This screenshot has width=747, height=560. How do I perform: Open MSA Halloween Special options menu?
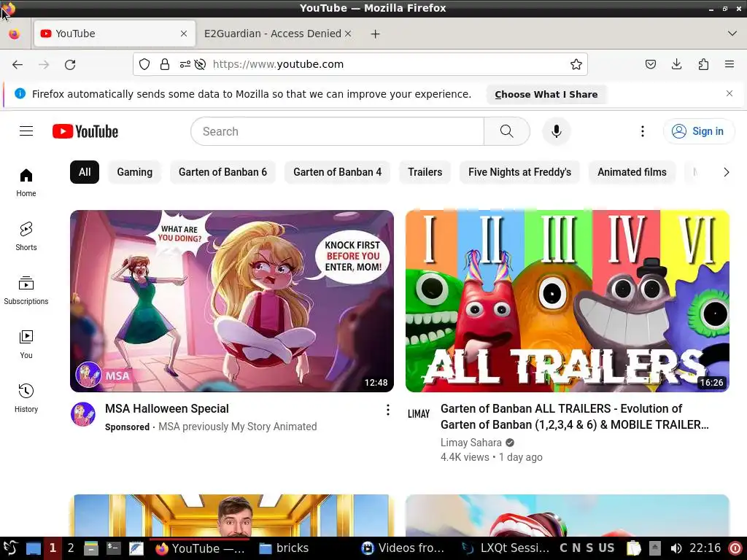coord(388,410)
